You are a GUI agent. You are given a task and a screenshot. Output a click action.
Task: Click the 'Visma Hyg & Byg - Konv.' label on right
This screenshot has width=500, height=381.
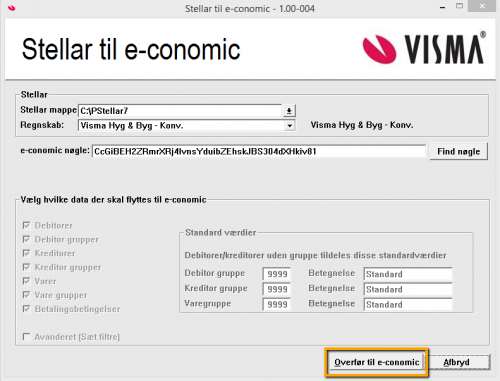(362, 125)
